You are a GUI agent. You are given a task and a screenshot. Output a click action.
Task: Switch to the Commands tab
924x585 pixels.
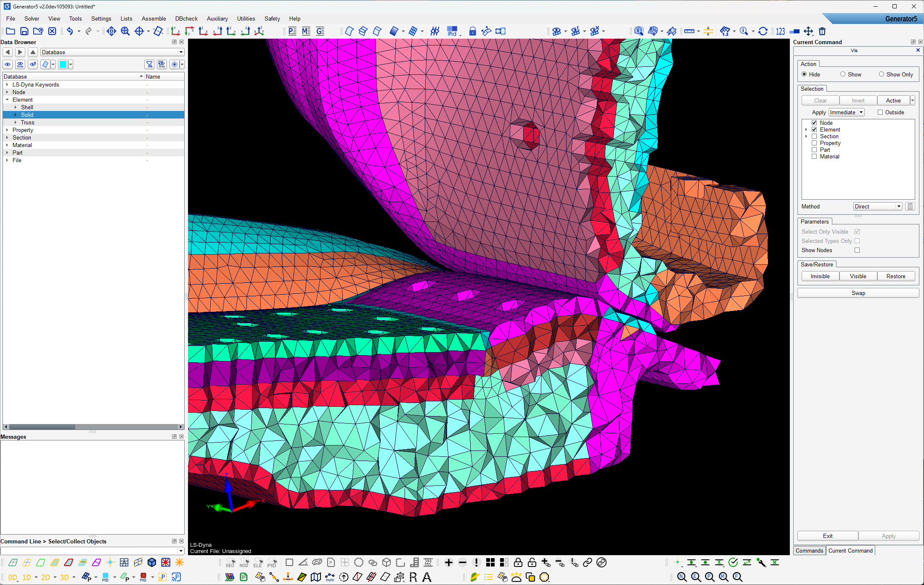pos(809,551)
